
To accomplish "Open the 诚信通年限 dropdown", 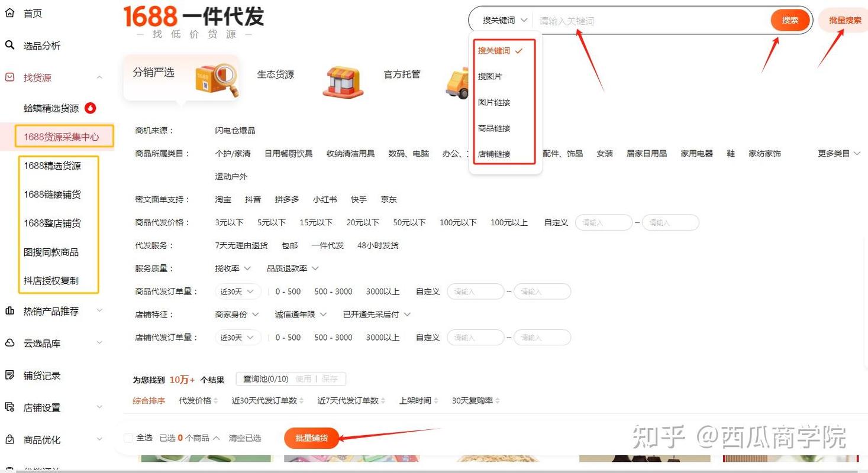I will click(301, 315).
